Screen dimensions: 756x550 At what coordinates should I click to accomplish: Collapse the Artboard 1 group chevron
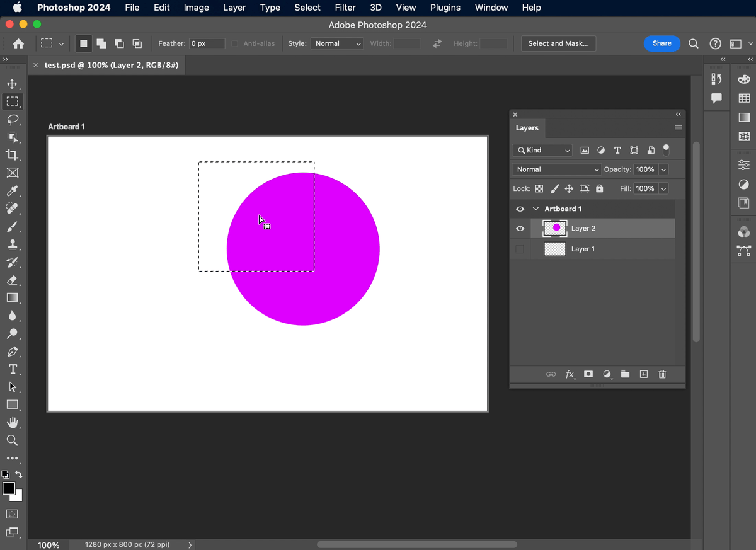536,209
